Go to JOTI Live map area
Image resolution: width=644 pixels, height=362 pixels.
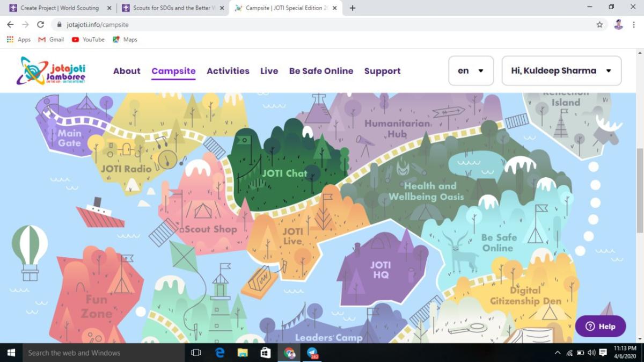(x=292, y=236)
